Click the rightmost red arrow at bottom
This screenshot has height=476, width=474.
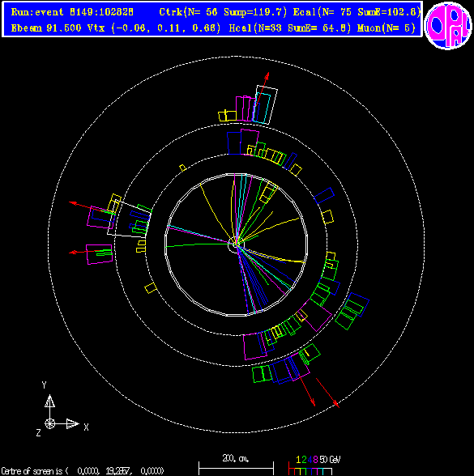(x=327, y=393)
